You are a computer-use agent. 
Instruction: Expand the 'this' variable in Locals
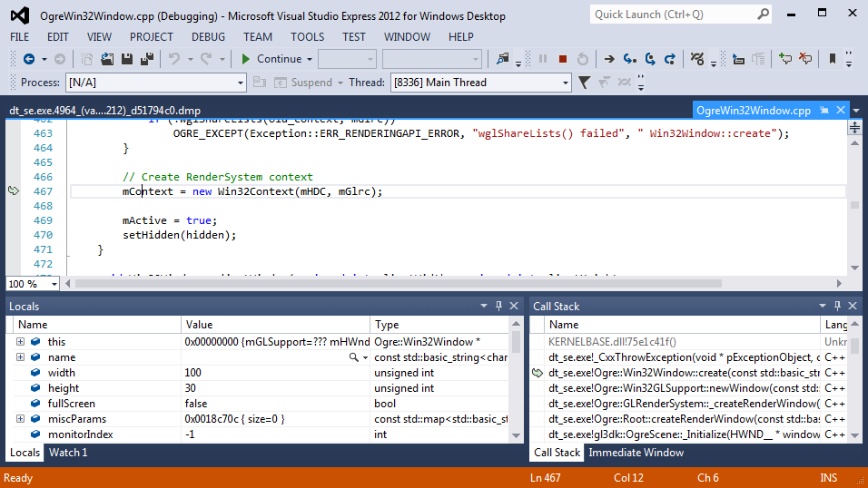pos(21,342)
